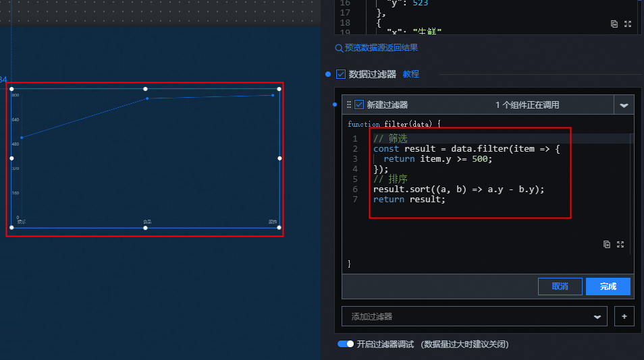The image size is (644, 360).
Task: Expand data response viewer to fullscreen
Action: point(628,24)
